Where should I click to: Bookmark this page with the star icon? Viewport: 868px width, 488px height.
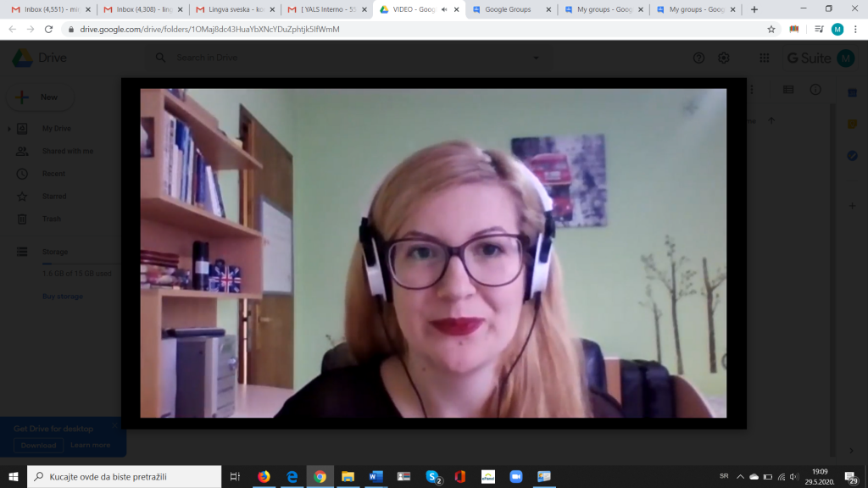[x=771, y=29]
